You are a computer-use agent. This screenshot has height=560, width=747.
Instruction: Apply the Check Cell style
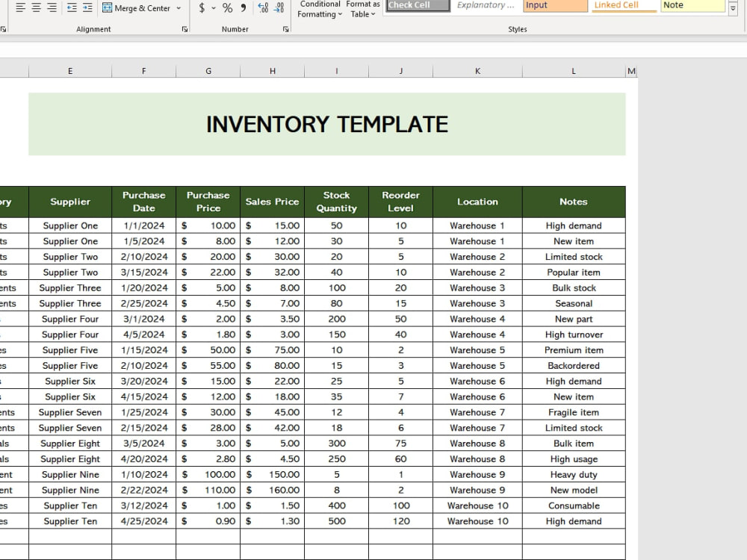(418, 5)
